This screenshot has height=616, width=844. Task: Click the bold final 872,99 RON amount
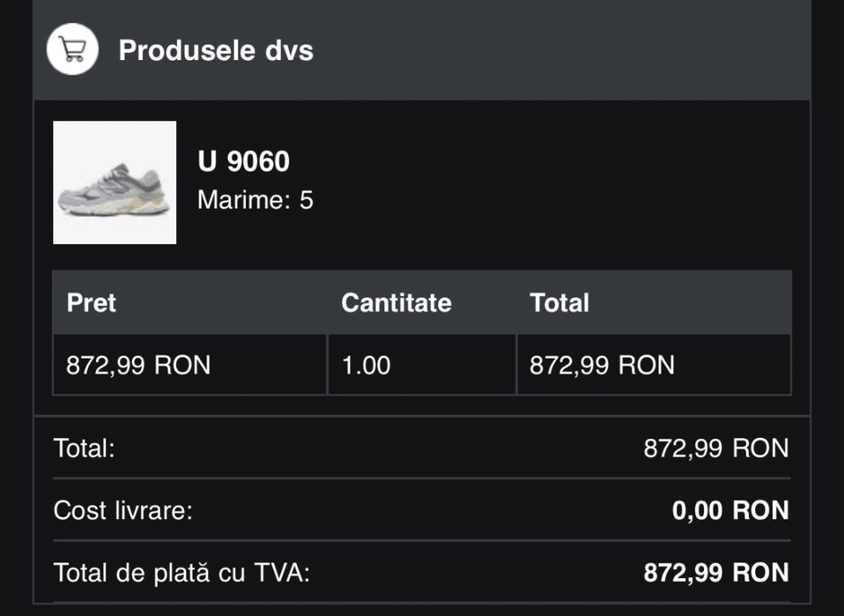point(716,573)
